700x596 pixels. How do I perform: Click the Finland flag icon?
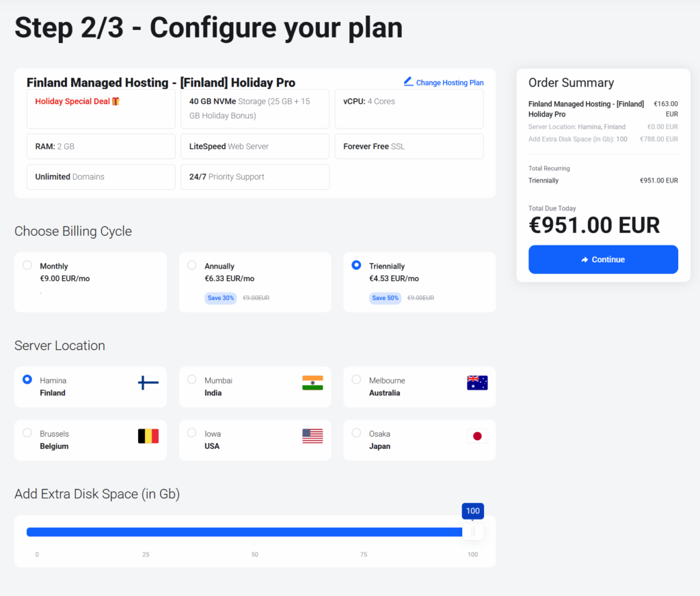147,384
